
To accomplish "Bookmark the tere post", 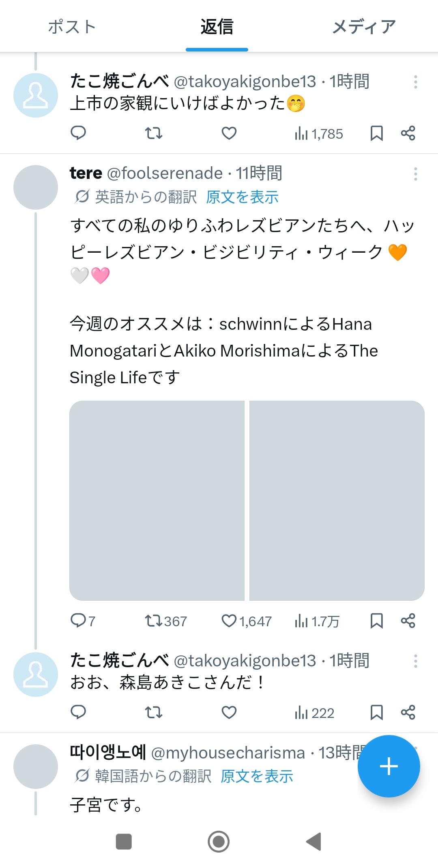I will tap(377, 621).
